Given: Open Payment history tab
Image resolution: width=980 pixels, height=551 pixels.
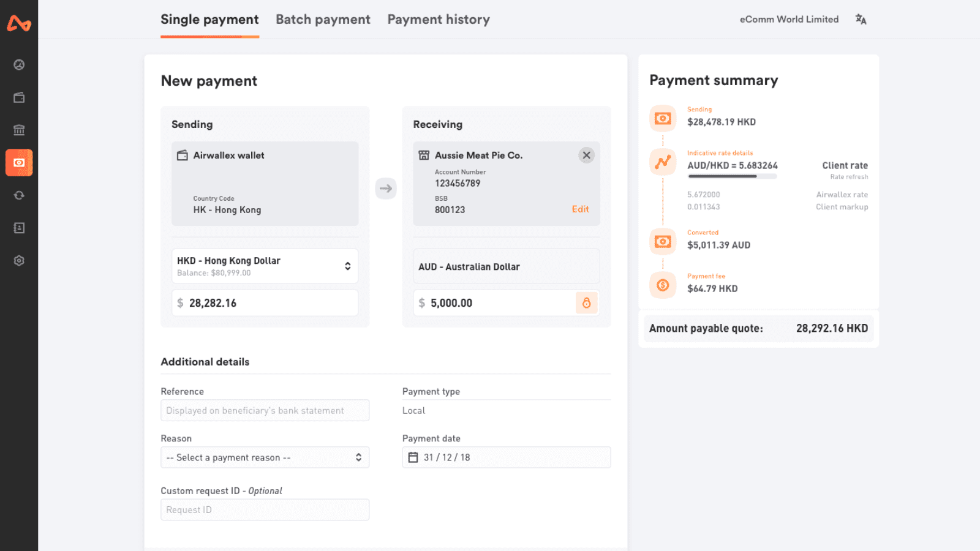Looking at the screenshot, I should coord(439,20).
